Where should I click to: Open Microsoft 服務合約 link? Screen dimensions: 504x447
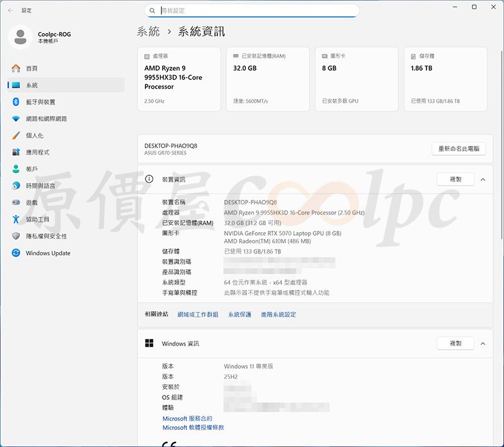pos(187,419)
